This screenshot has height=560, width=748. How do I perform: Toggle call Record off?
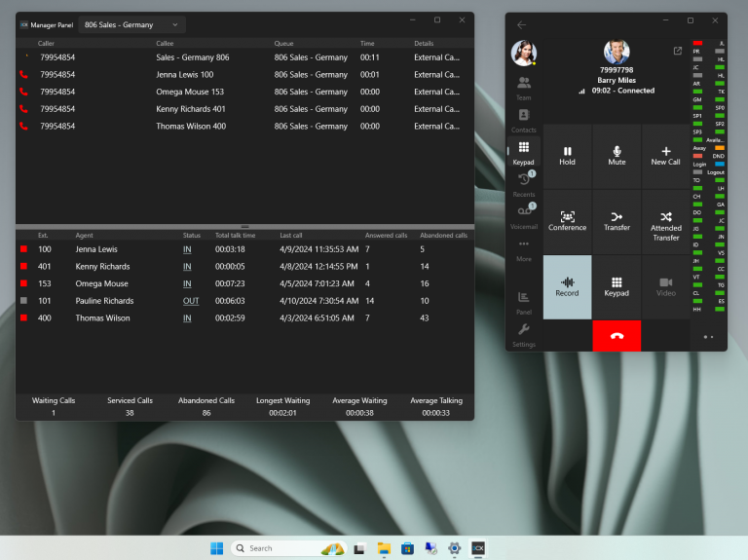coord(567,287)
